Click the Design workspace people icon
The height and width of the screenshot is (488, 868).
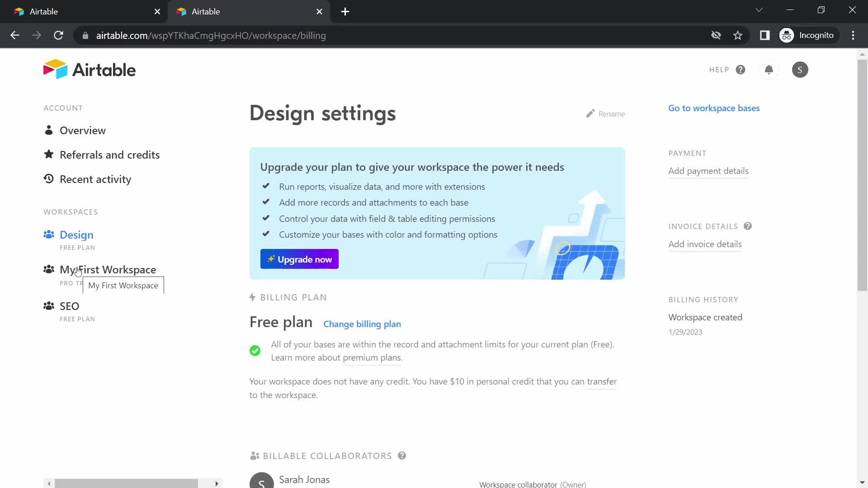[x=49, y=234]
